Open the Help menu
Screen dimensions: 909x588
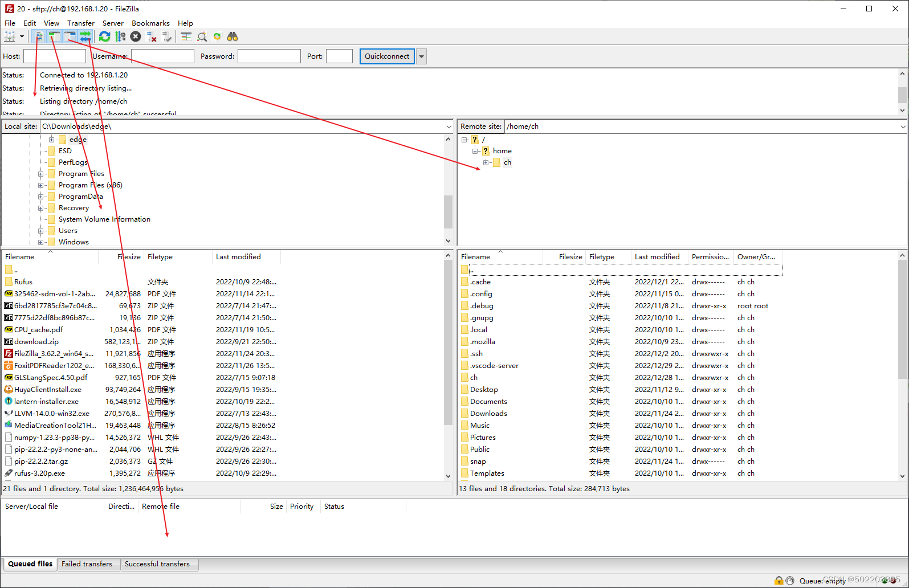185,23
